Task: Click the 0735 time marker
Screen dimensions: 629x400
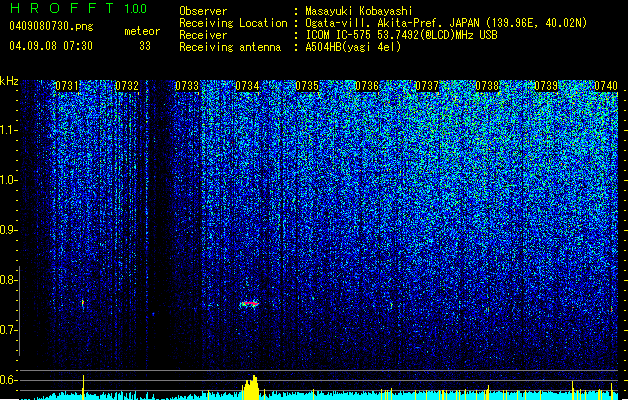Action: tap(307, 86)
